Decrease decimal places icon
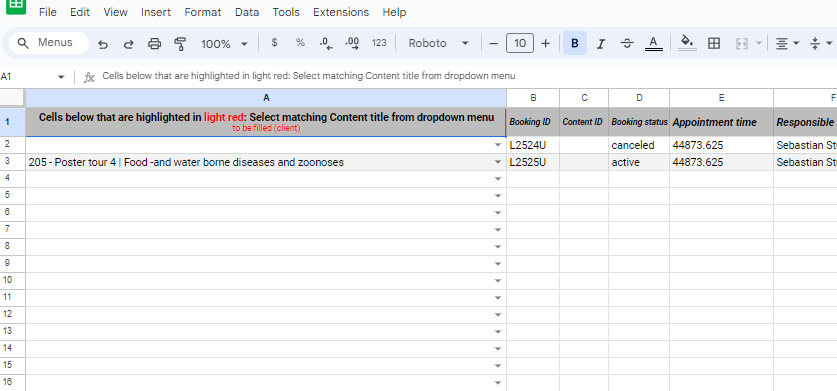Image resolution: width=837 pixels, height=391 pixels. point(326,43)
